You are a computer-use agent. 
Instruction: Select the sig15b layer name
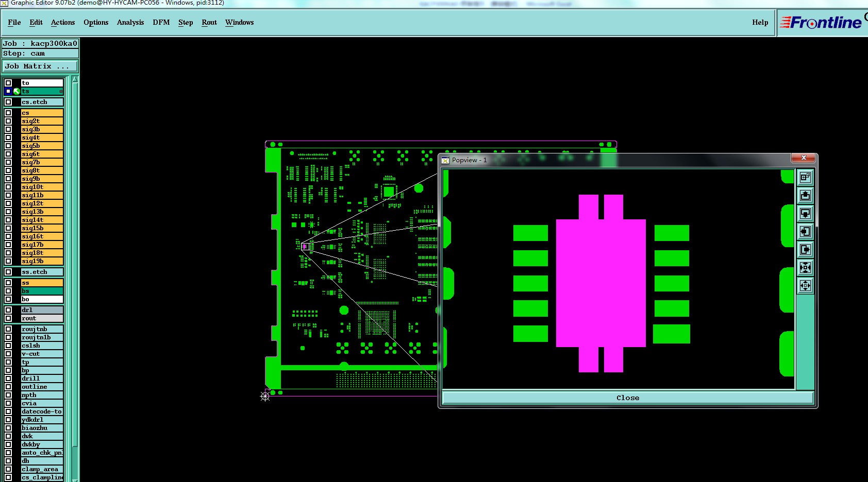pos(42,228)
